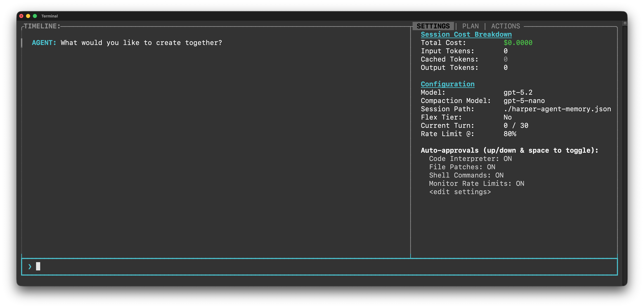Click the prompt chevron in input box
This screenshot has width=644, height=308.
coord(30,266)
